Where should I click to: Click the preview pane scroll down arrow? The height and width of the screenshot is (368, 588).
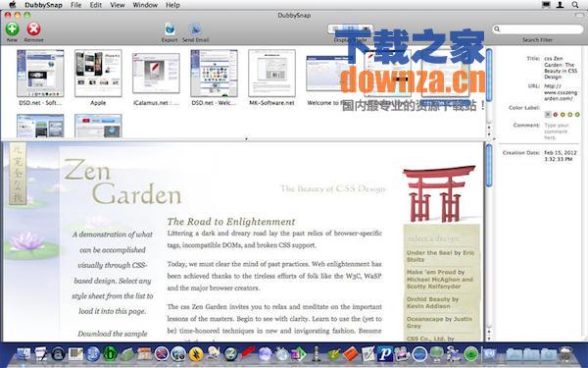(x=489, y=338)
